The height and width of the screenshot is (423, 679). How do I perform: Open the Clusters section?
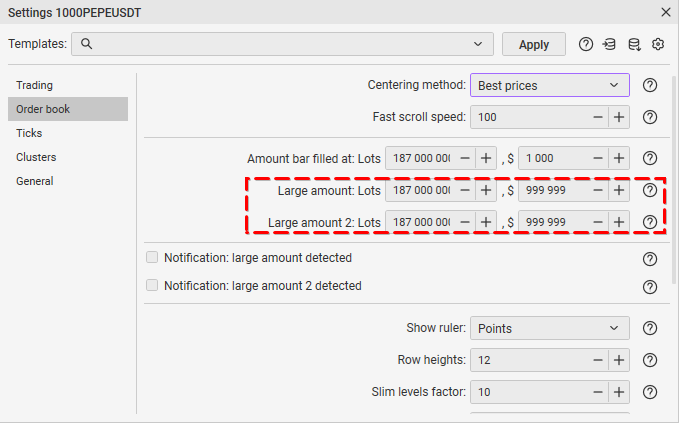[68, 157]
